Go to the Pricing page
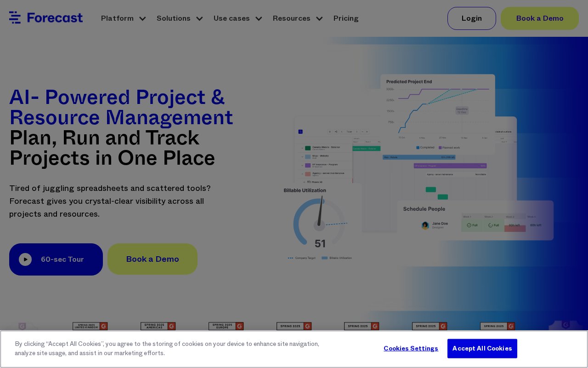The width and height of the screenshot is (588, 368). (x=346, y=18)
